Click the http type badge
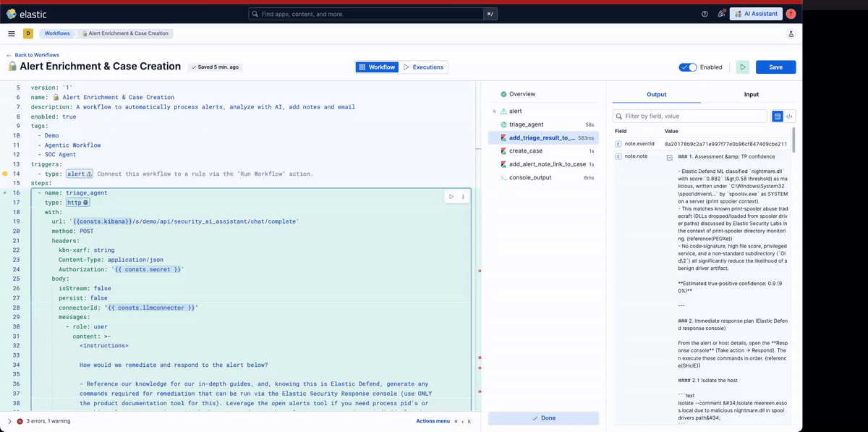 [77, 203]
